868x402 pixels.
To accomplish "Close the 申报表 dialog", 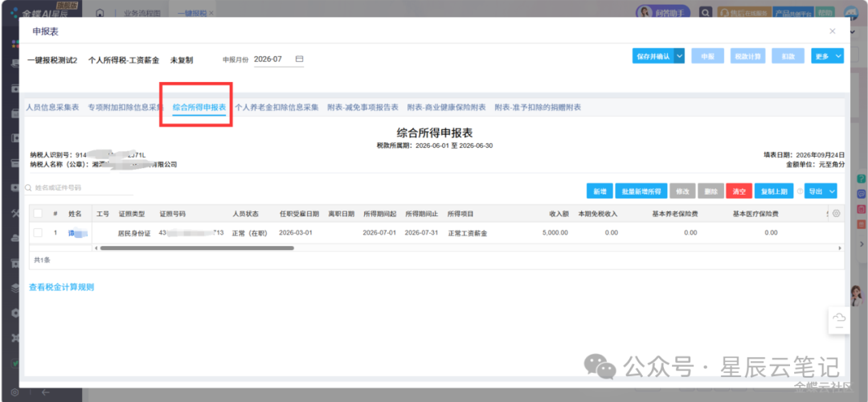I will click(832, 31).
